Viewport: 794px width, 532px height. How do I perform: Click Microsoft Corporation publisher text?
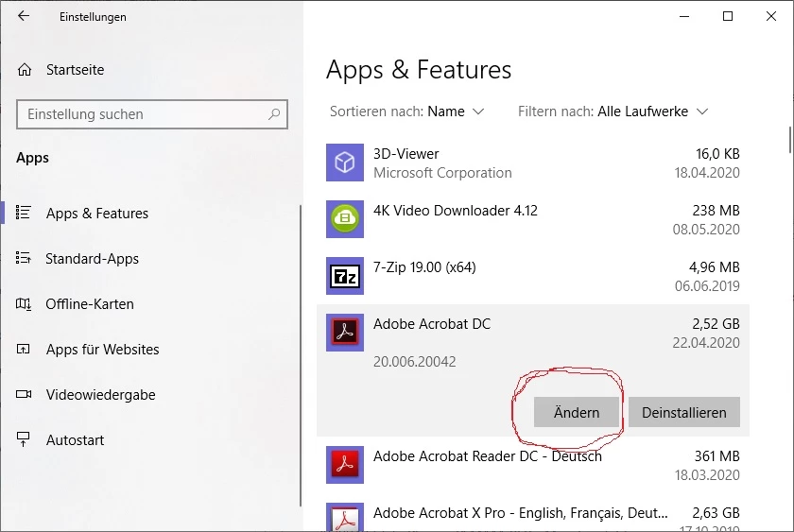[x=442, y=173]
